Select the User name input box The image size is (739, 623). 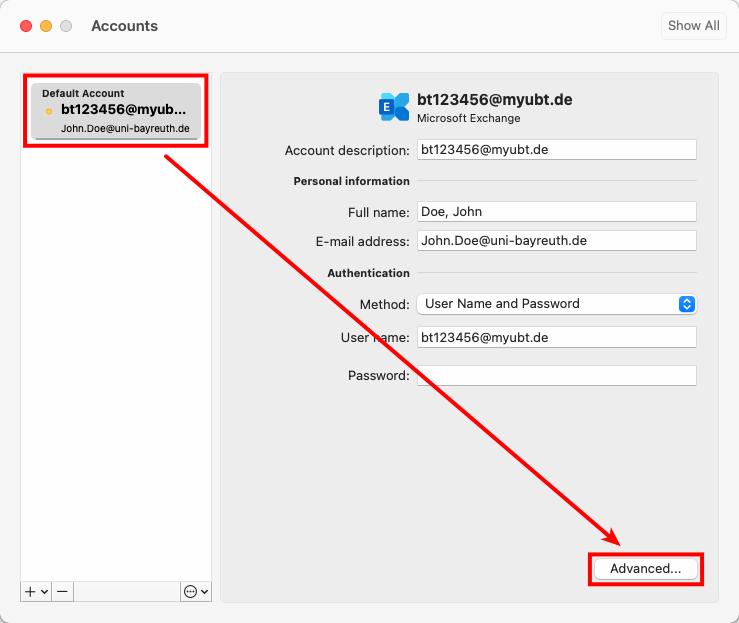[556, 338]
